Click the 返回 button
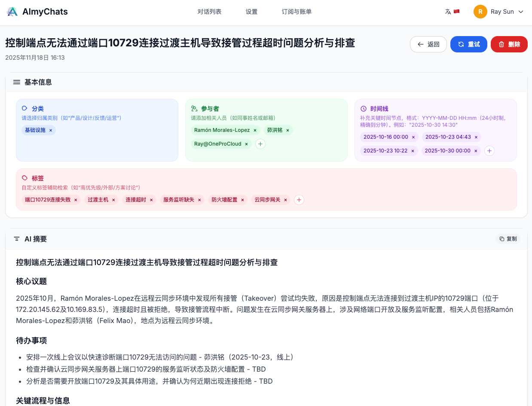The width and height of the screenshot is (532, 406). coord(428,44)
